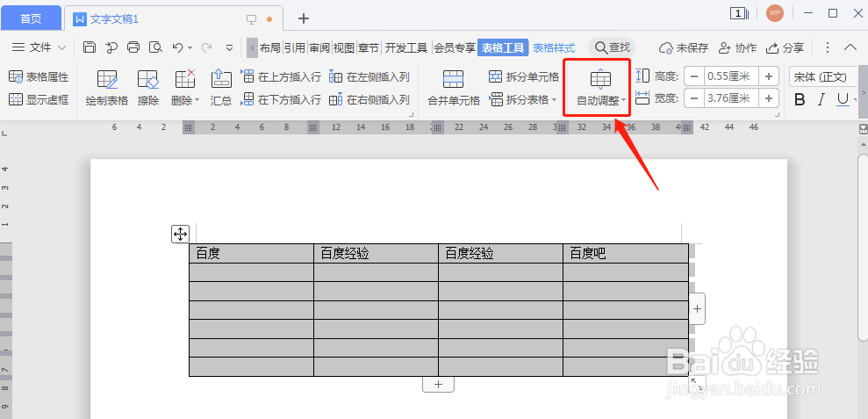Switch to Table Style (表格样式) tab
Image resolution: width=868 pixels, height=419 pixels.
[x=554, y=47]
